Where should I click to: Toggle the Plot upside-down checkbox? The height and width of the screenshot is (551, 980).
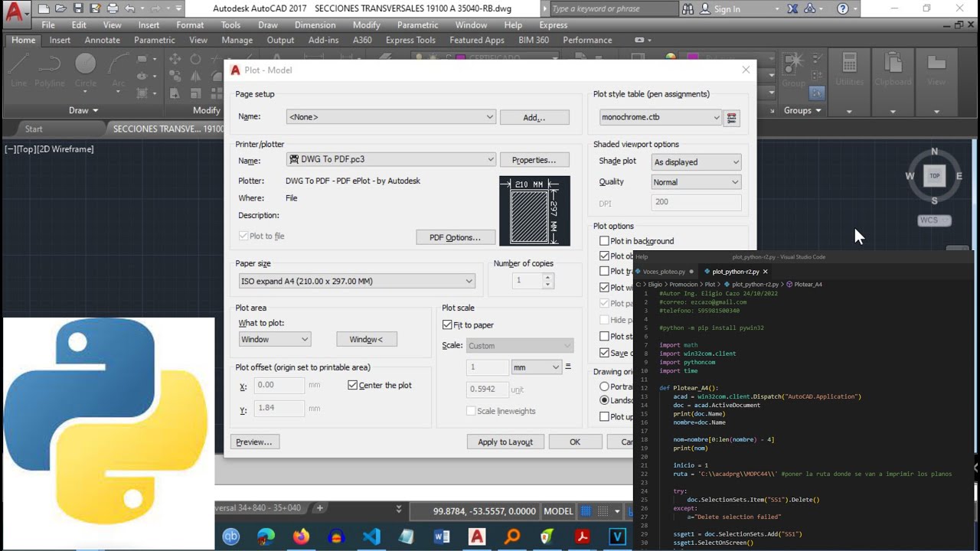click(604, 417)
